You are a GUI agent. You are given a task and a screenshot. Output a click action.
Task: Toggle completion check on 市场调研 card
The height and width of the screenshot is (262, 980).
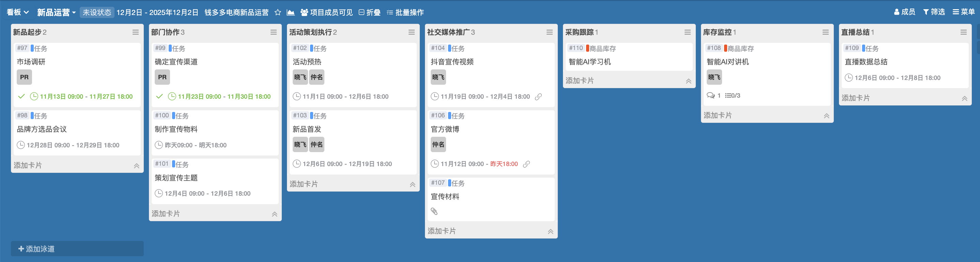click(x=21, y=96)
